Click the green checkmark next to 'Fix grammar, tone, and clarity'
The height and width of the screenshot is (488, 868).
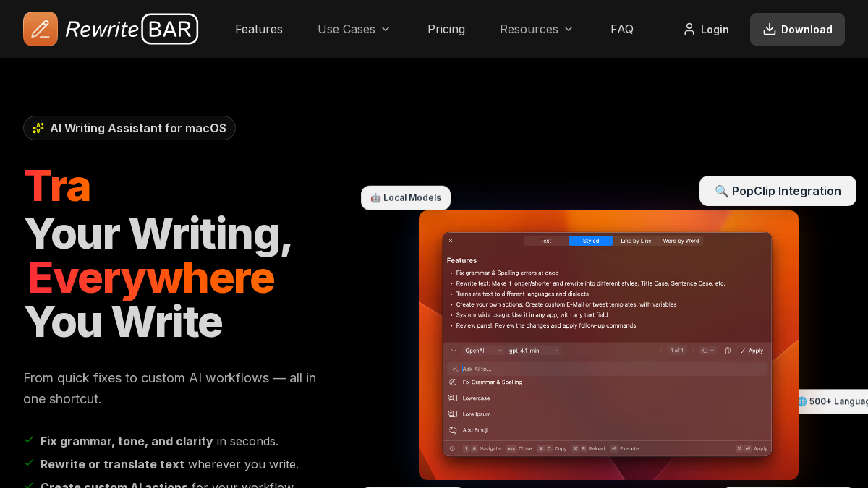pos(29,440)
